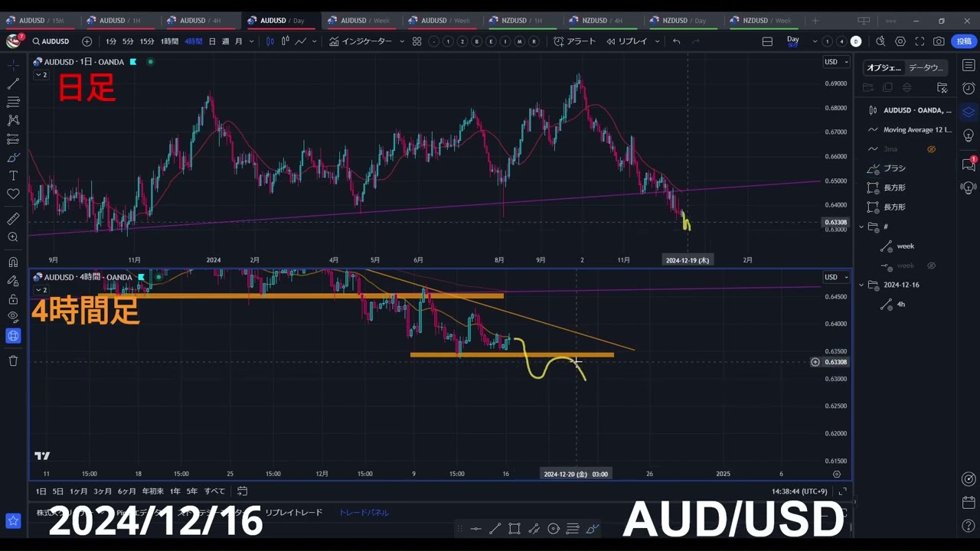This screenshot has width=980, height=551.
Task: Open the alerts clock panel icon
Action: tap(969, 89)
